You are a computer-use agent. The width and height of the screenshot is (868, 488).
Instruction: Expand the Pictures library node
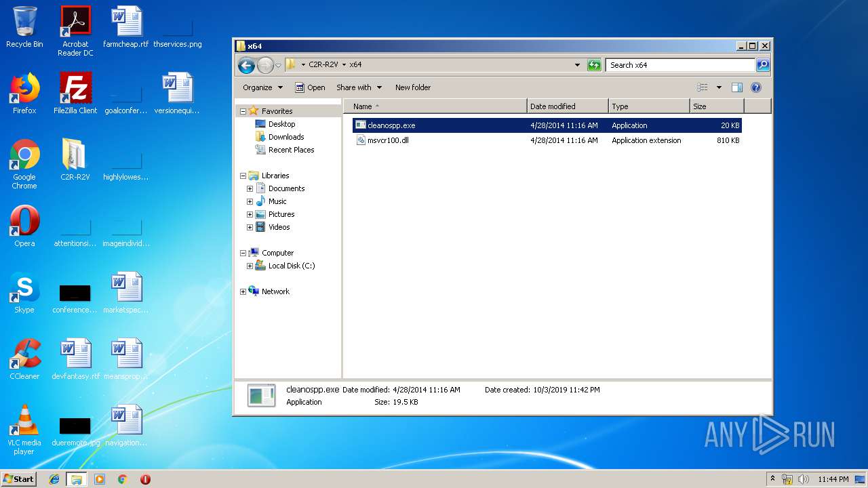click(x=250, y=215)
